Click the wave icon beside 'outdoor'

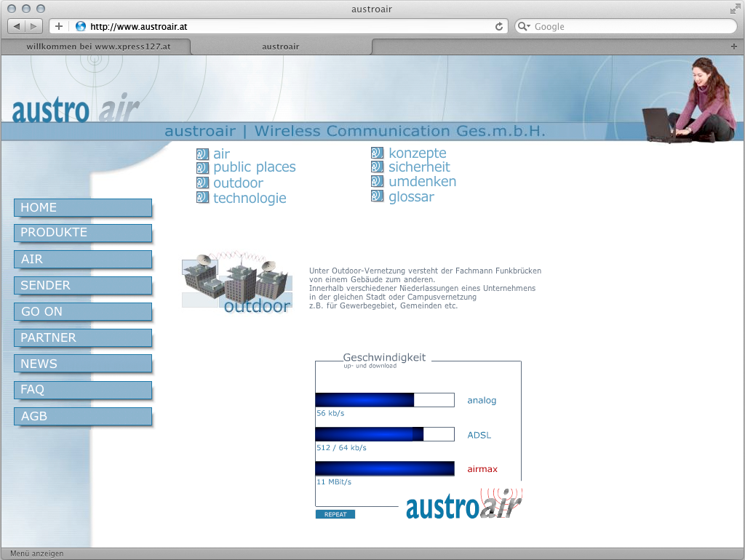tap(202, 183)
